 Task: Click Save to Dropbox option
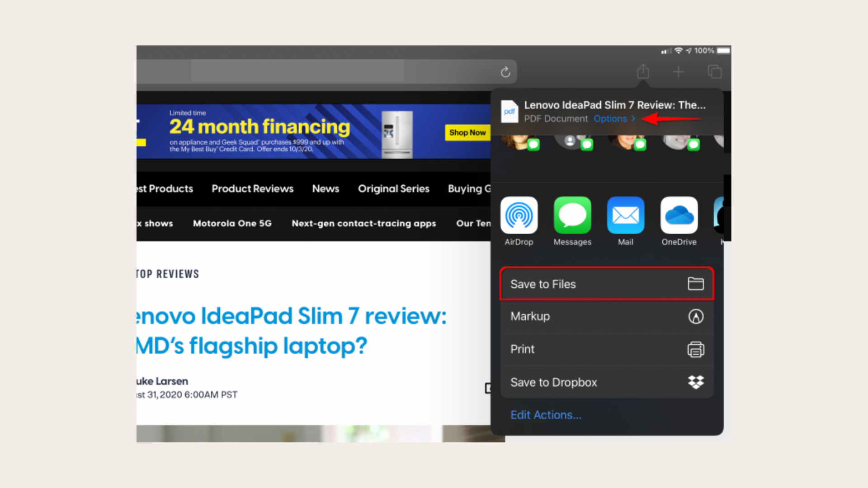point(606,382)
